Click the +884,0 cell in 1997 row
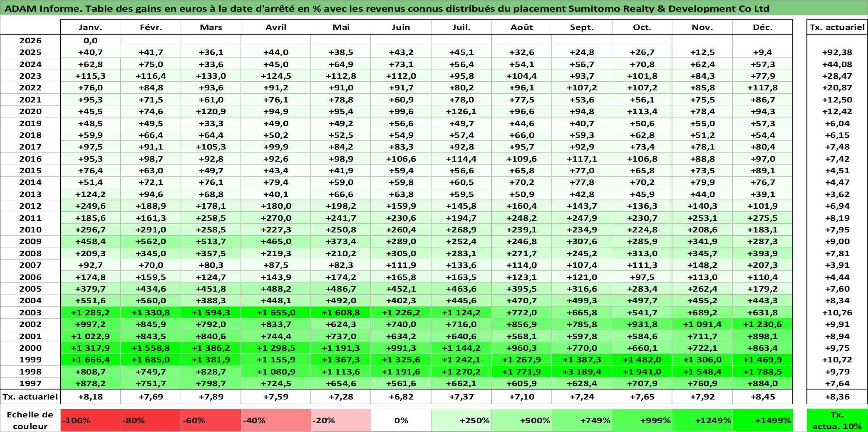Viewport: 868px width, 432px height. pyautogui.click(x=763, y=383)
